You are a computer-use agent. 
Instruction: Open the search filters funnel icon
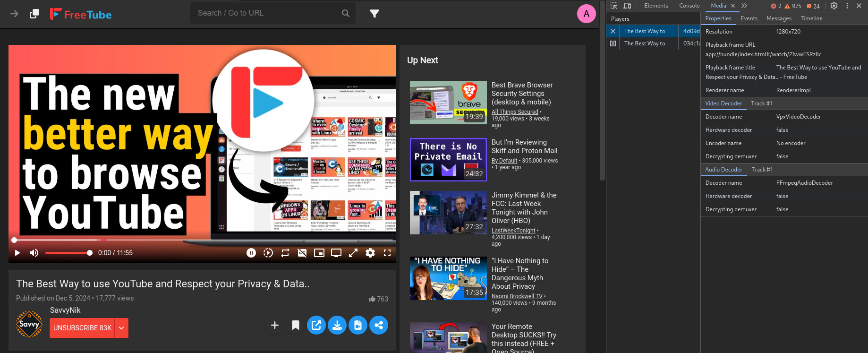click(374, 14)
